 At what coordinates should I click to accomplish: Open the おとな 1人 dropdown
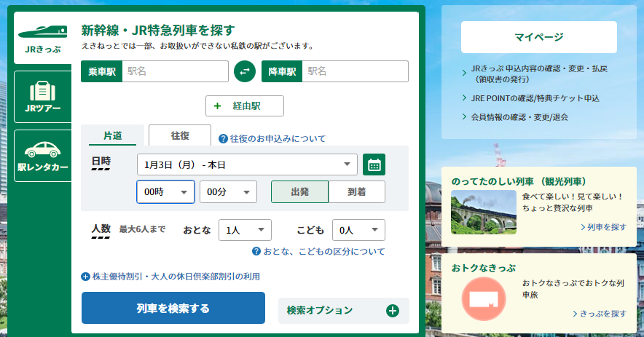[246, 230]
